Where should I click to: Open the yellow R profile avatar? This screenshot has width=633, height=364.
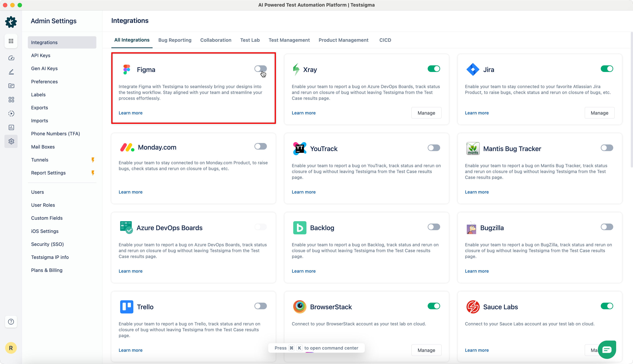pos(11,348)
